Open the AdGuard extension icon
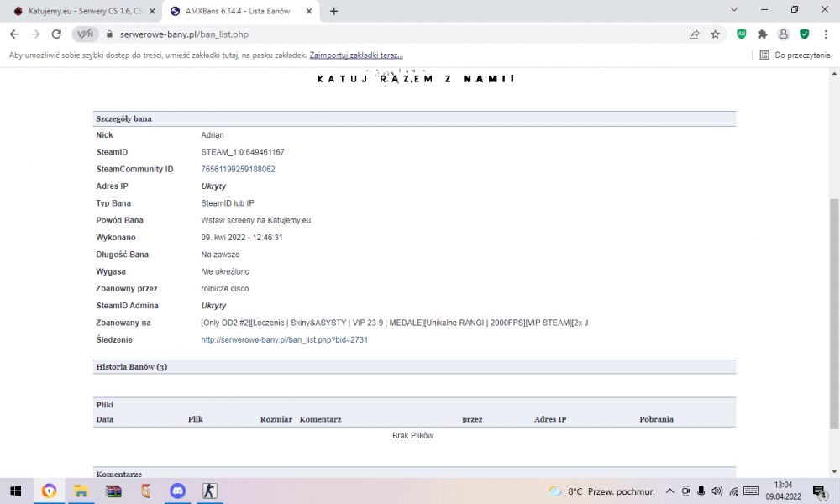This screenshot has width=840, height=504. 742,34
